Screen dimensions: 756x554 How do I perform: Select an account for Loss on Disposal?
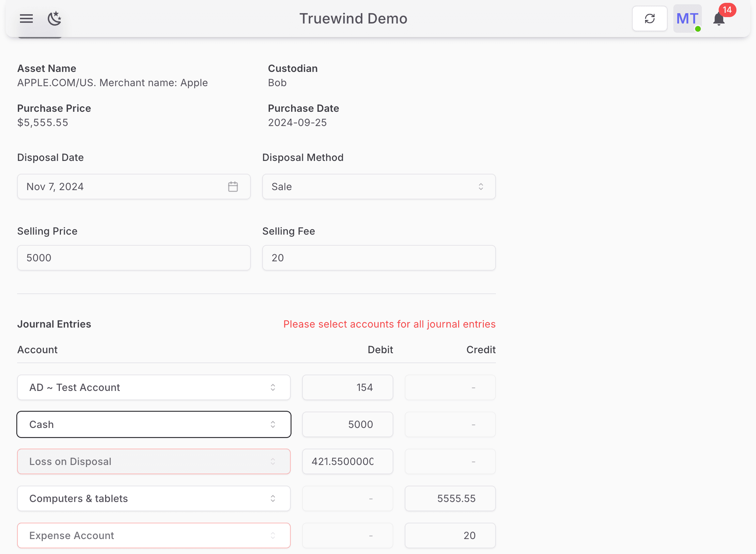(x=154, y=461)
